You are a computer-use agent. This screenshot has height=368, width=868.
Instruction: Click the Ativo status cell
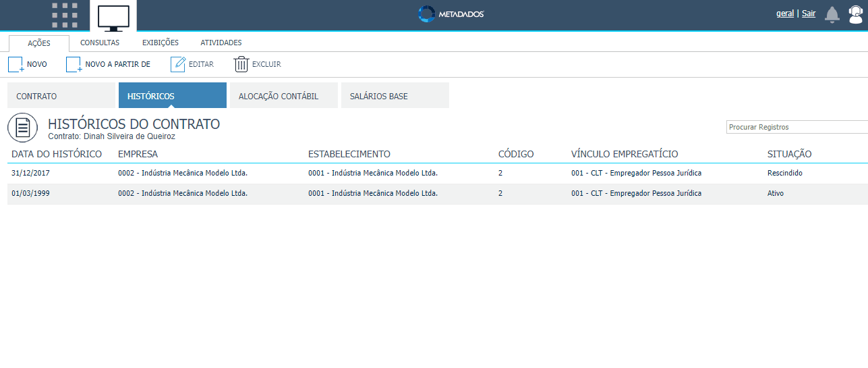tap(776, 194)
